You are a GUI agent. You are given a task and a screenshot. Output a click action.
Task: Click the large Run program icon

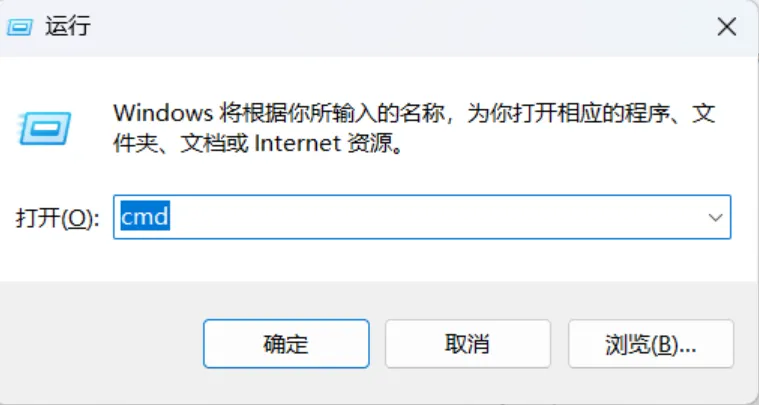(42, 128)
